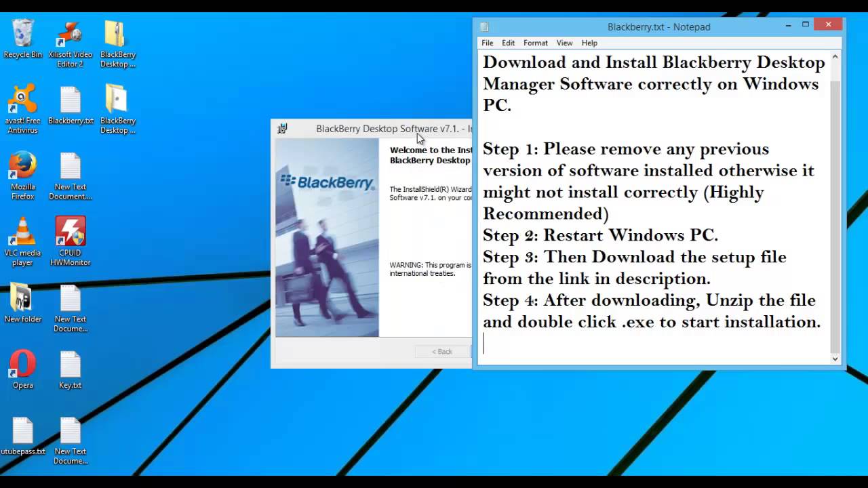Open CPUID HWMonitor shortcut

(71, 242)
